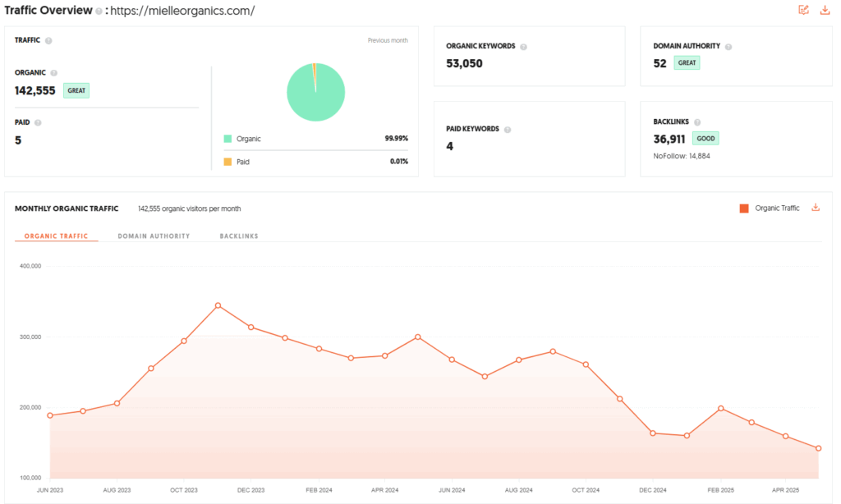The image size is (841, 504).
Task: Click the help icon beside PAID label
Action: pos(38,123)
